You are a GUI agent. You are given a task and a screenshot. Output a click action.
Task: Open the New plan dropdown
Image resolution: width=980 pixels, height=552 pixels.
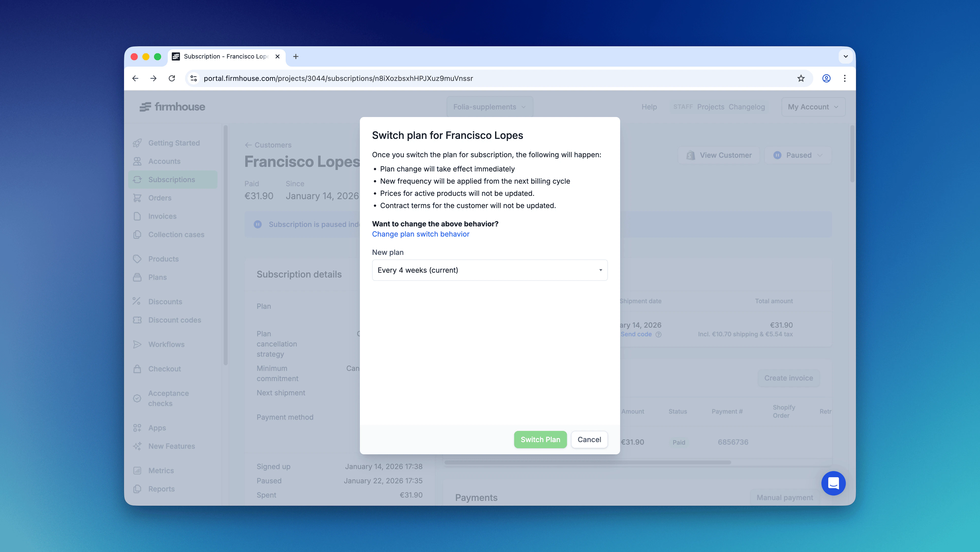pos(489,270)
